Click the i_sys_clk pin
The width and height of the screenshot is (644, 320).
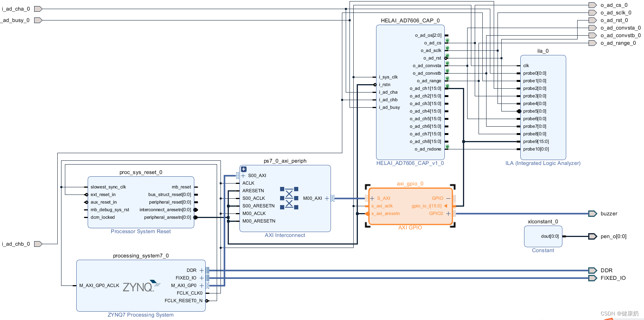coord(388,77)
